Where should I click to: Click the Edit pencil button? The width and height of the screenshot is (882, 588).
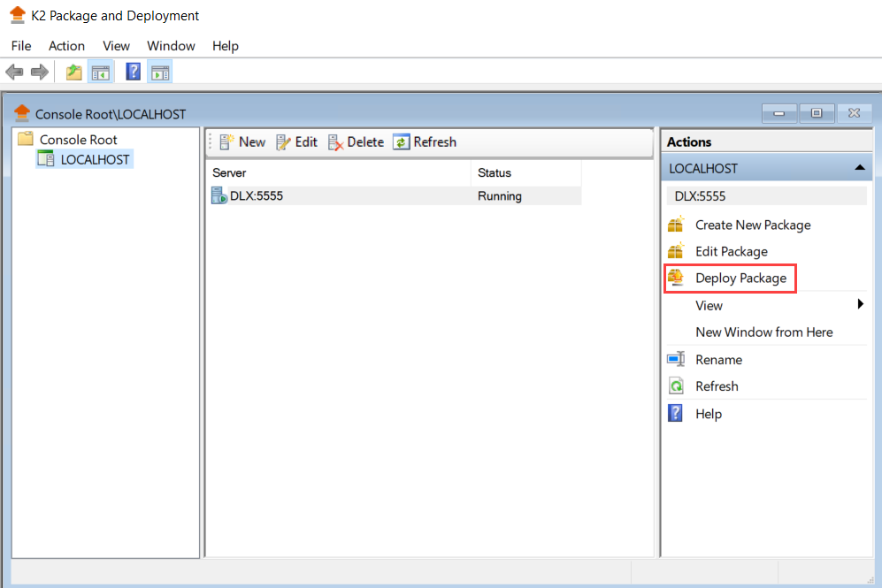pos(296,142)
